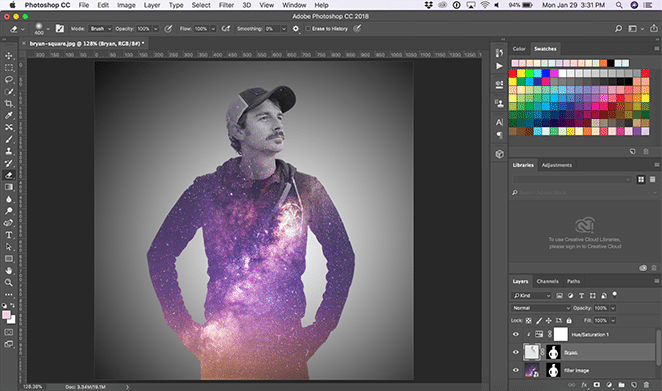The height and width of the screenshot is (391, 662).
Task: Select the Crop tool
Action: point(8,103)
